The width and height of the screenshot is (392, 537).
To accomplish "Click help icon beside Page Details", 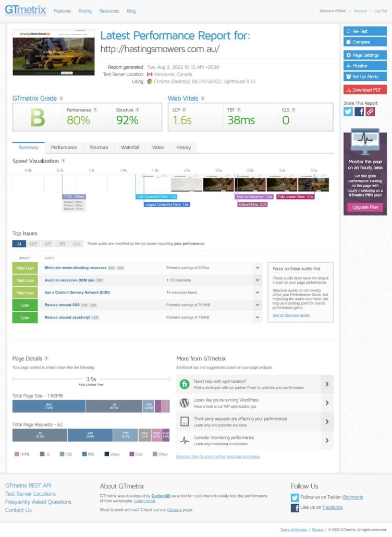I will (46, 359).
